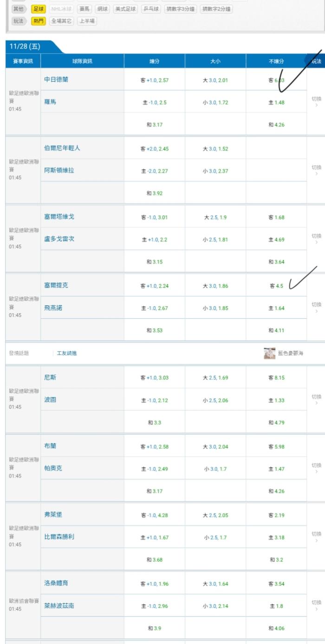Expand 切換 for the 尼斯 vs 波圖 match
The image size is (325, 644).
pos(316,399)
